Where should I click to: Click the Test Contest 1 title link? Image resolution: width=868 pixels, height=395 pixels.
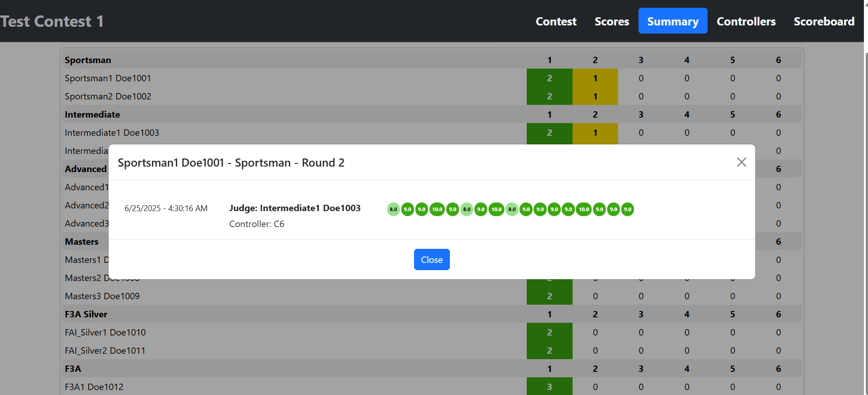pos(52,21)
